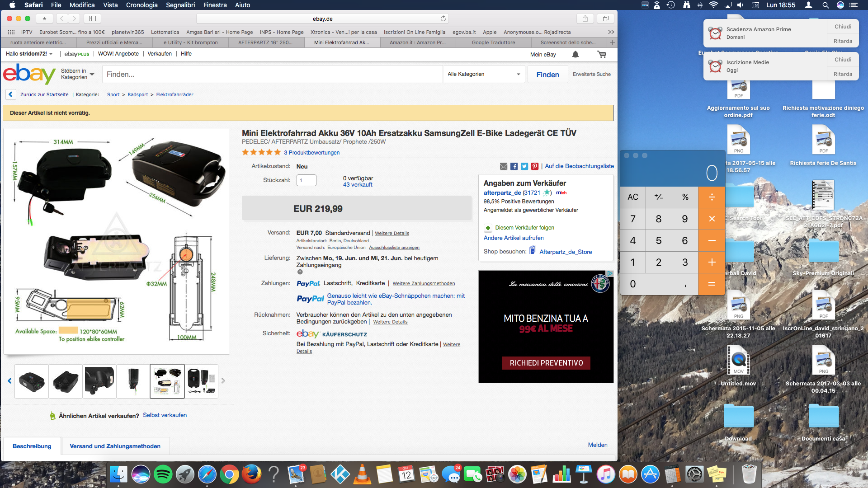The width and height of the screenshot is (868, 488).
Task: Click the Selbst verkaufen link
Action: click(165, 415)
